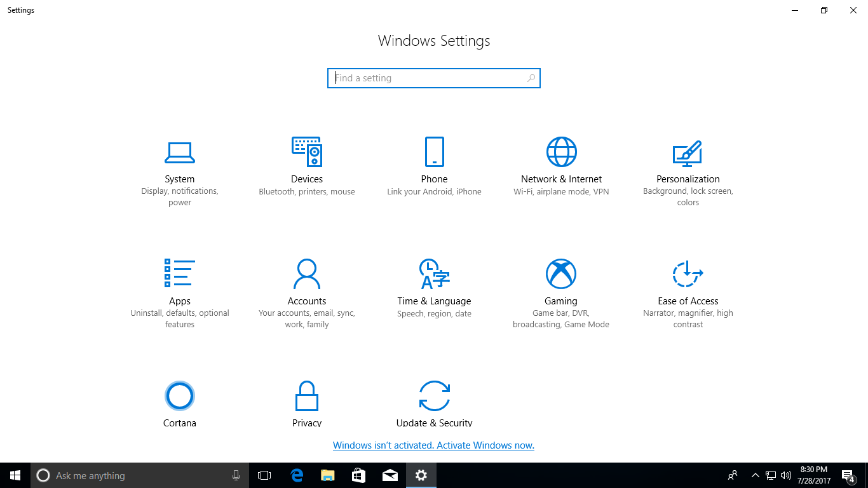Click the network status tray icon
Screen dimensions: 868x488
click(771, 475)
